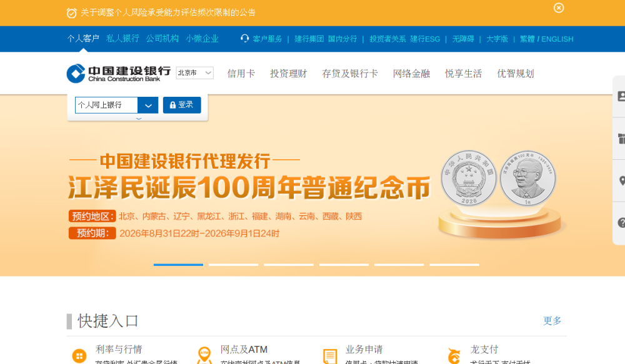Click the gift sidebar icon
Image resolution: width=625 pixels, height=364 pixels.
click(621, 139)
